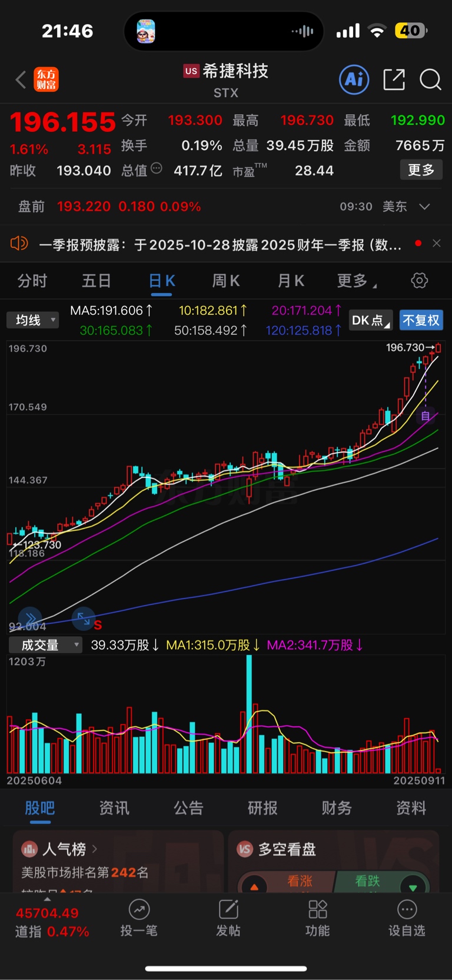Screen dimensions: 452x980
Task: Open 发帖 post icon
Action: 228,909
